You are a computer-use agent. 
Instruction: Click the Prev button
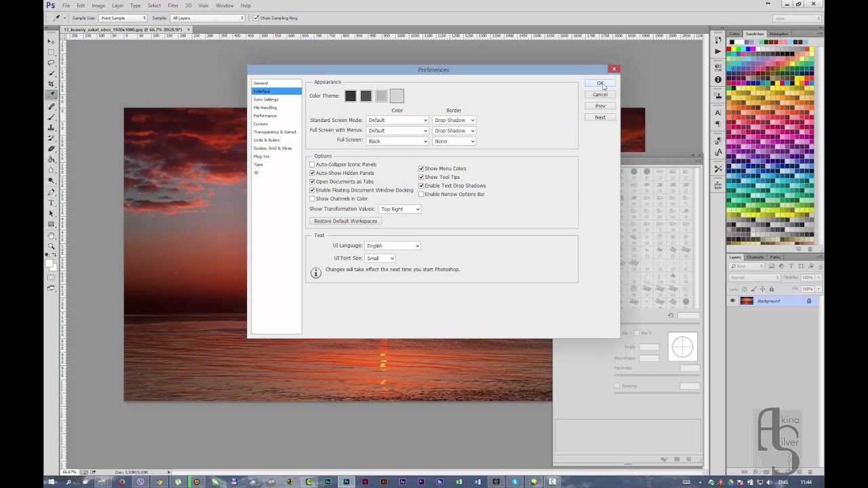pos(600,106)
